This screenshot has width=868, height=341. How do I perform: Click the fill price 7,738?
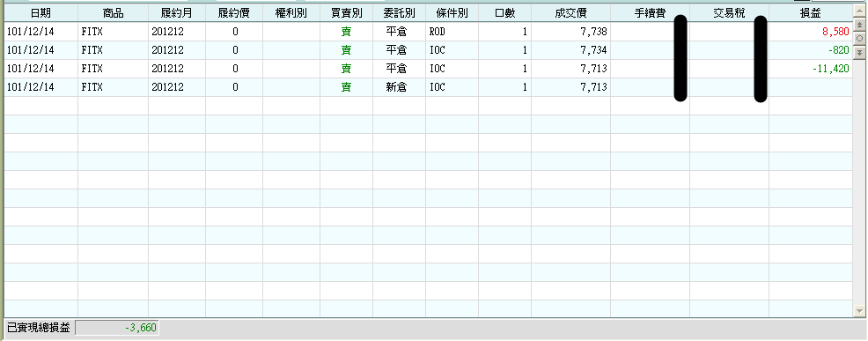pos(593,32)
